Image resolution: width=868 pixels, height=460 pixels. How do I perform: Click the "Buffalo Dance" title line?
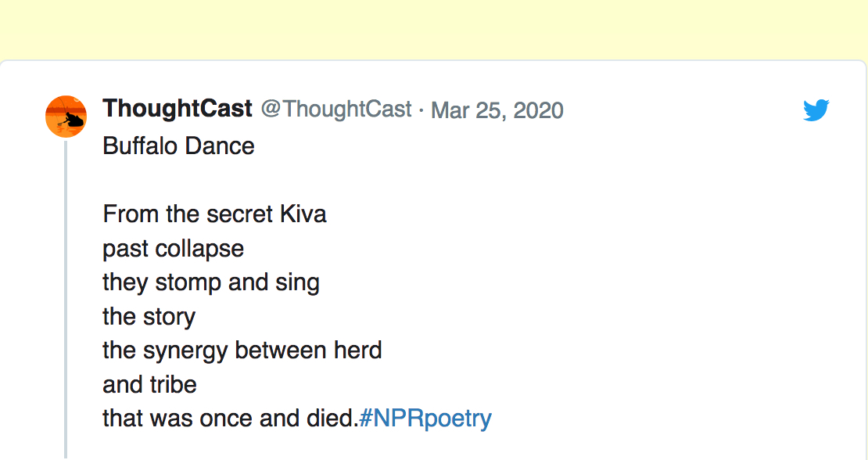click(x=178, y=146)
